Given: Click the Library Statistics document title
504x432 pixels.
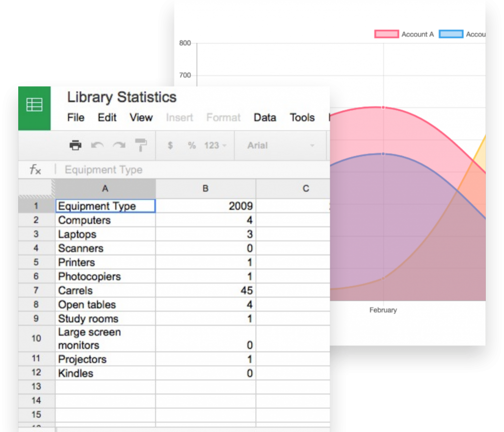Looking at the screenshot, I should coord(122,97).
